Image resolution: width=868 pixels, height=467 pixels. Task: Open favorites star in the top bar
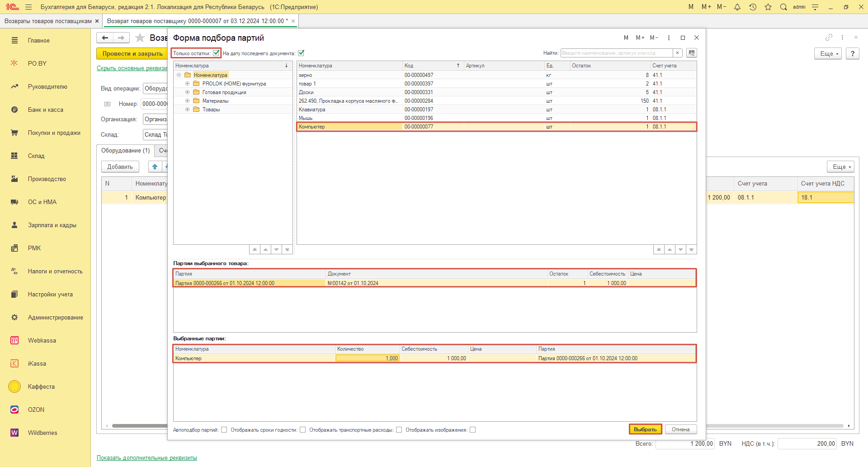(768, 7)
